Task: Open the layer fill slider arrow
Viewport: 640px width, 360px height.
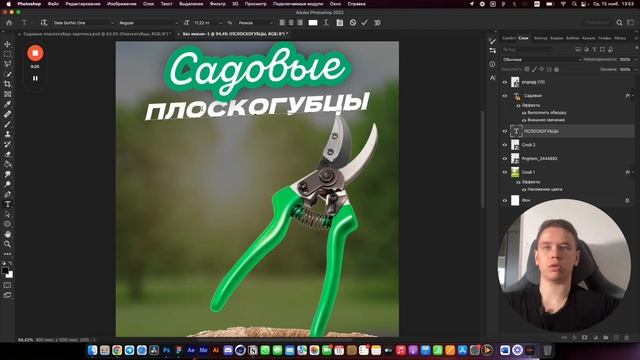Action: [636, 70]
